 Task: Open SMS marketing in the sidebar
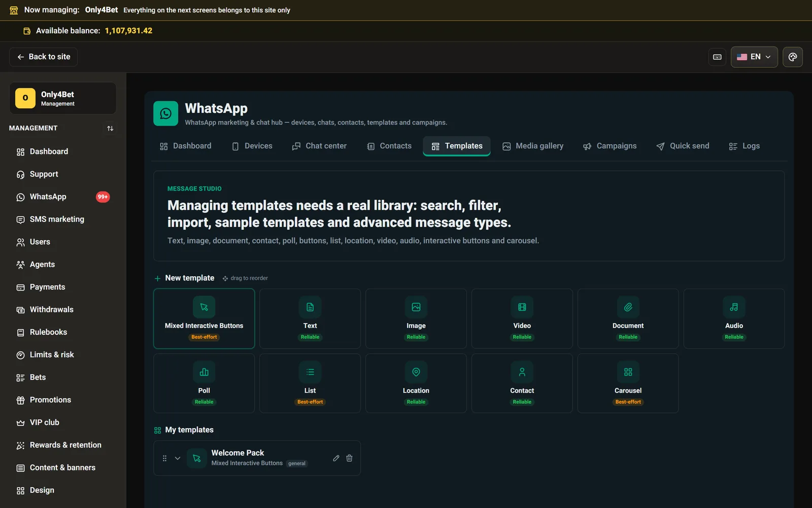point(63,219)
